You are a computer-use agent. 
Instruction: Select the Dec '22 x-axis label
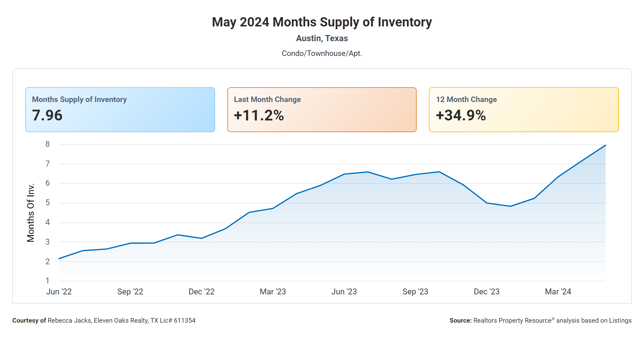[202, 292]
